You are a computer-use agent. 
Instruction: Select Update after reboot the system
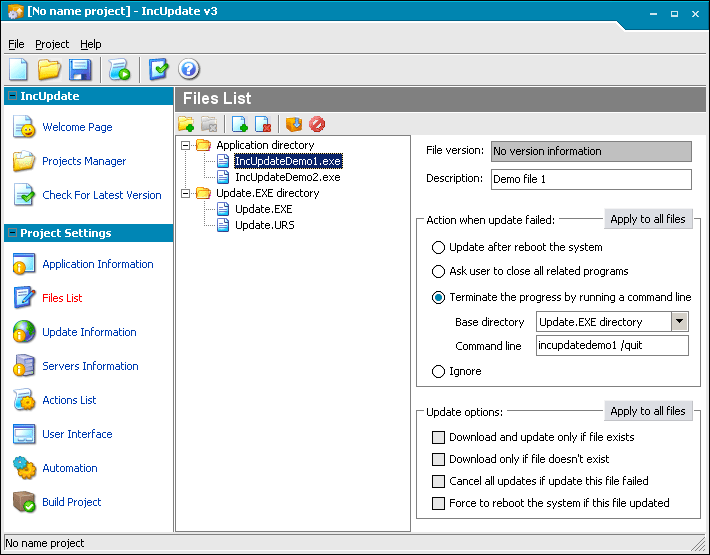click(438, 248)
